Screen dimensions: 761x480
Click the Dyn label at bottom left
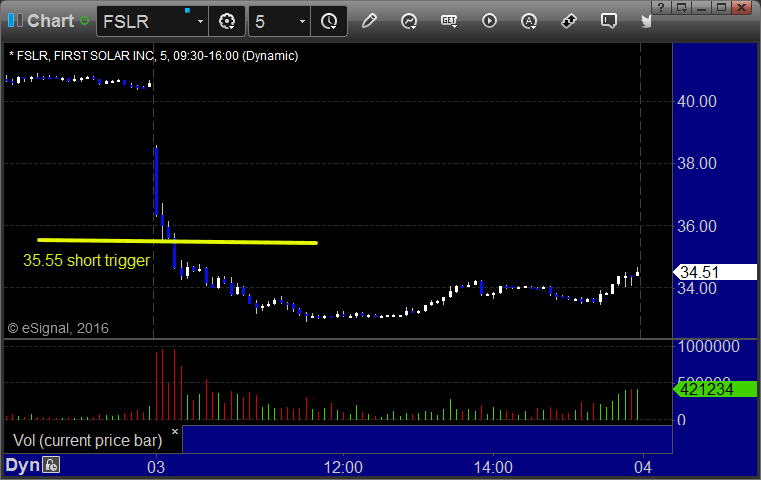(x=22, y=465)
